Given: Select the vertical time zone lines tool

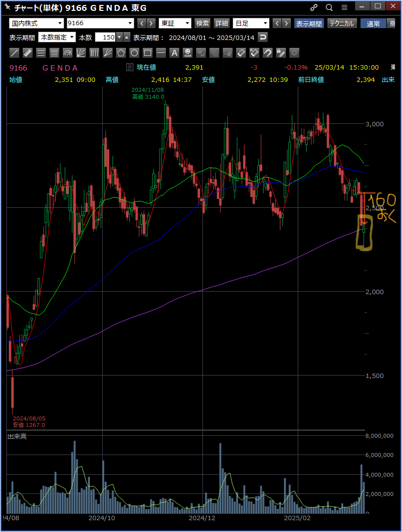Looking at the screenshot, I should [94, 53].
